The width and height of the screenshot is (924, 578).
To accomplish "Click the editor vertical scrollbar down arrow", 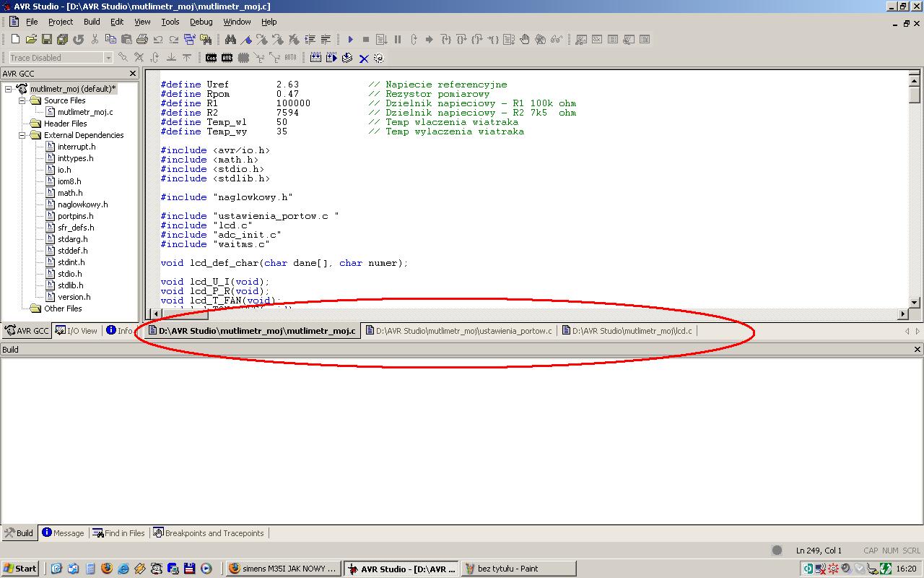I will tap(915, 302).
